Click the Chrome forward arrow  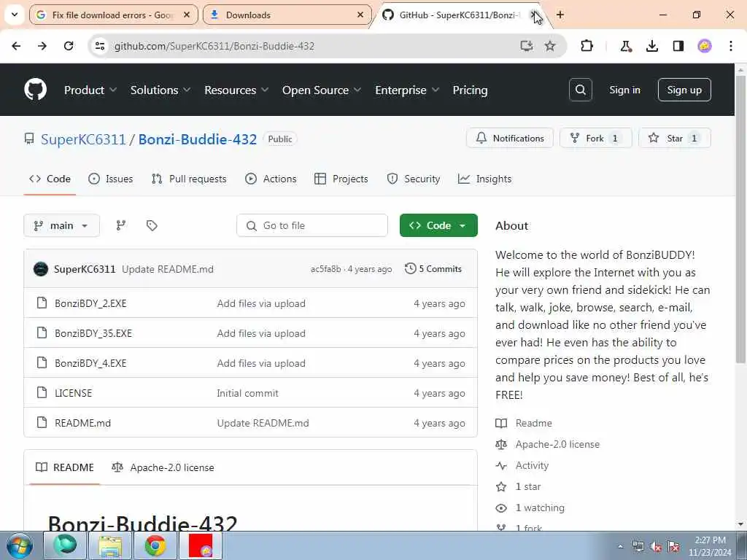[42, 46]
